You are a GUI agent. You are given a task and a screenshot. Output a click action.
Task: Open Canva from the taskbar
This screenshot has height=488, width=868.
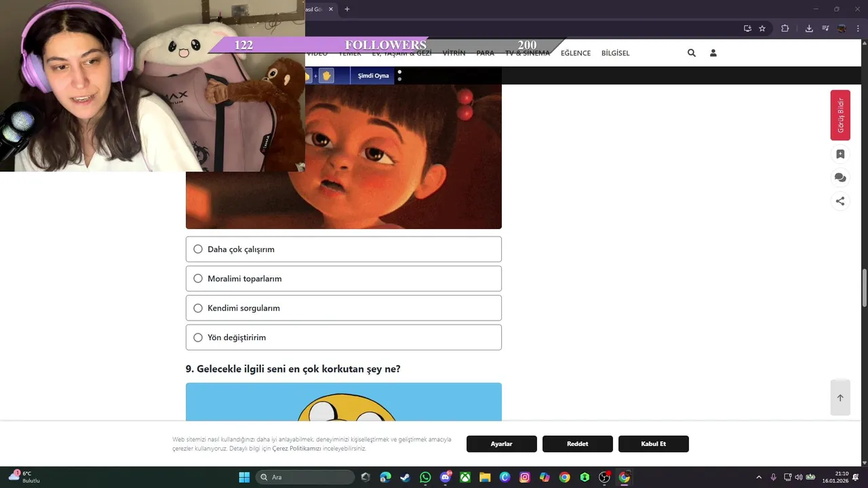click(x=505, y=477)
